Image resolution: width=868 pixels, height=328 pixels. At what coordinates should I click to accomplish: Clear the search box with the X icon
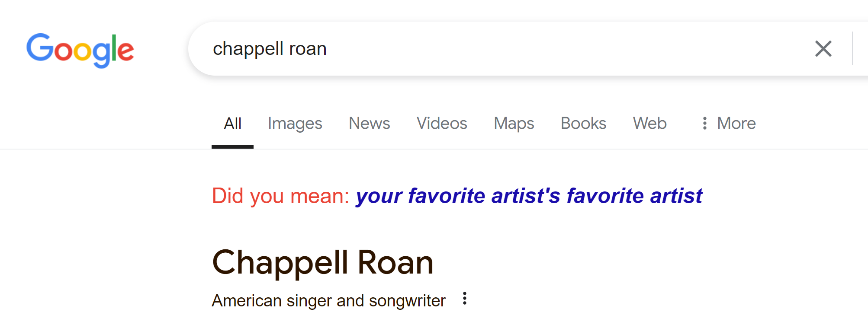pos(823,48)
